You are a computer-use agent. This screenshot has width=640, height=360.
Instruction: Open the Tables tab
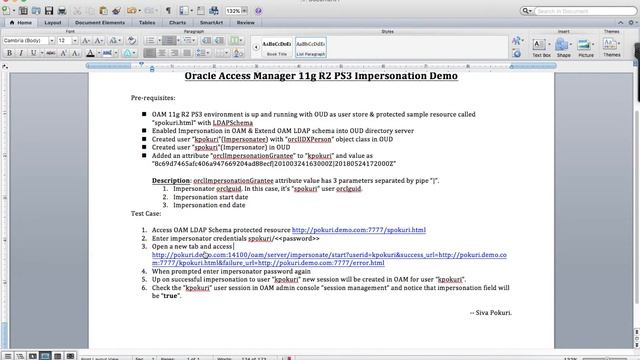pyautogui.click(x=147, y=22)
